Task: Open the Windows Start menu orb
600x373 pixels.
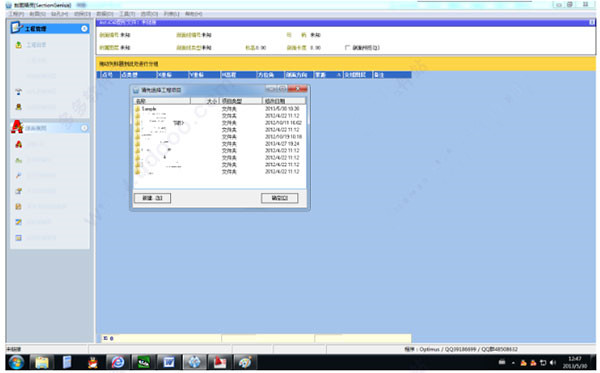Action: (16, 362)
